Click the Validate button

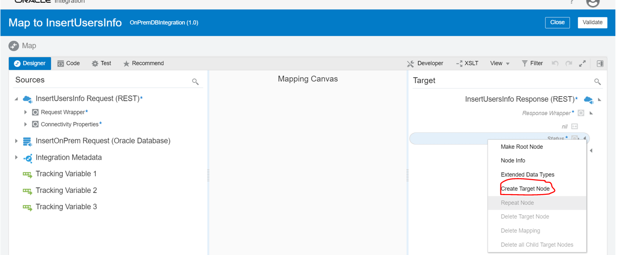pos(592,22)
